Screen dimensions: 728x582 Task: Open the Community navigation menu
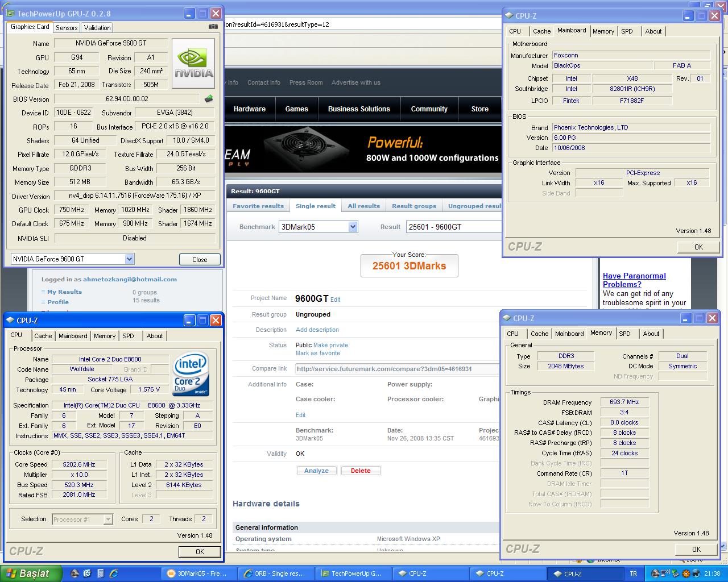click(429, 109)
